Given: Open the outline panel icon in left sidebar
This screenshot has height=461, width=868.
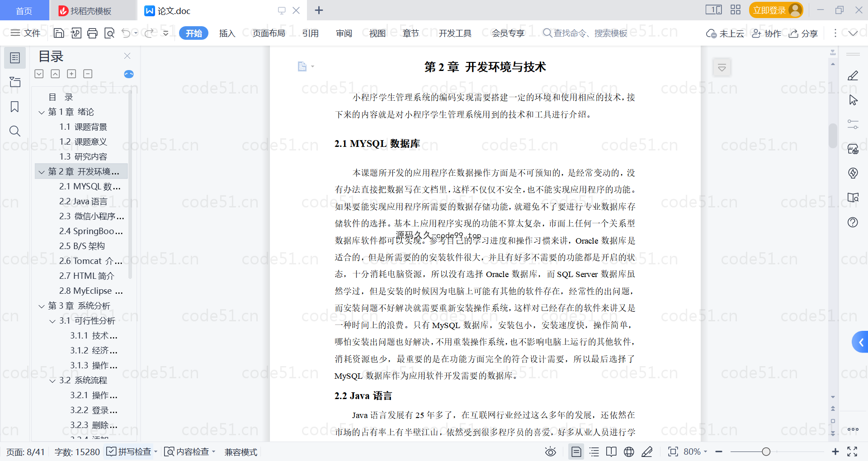Looking at the screenshot, I should coord(15,58).
